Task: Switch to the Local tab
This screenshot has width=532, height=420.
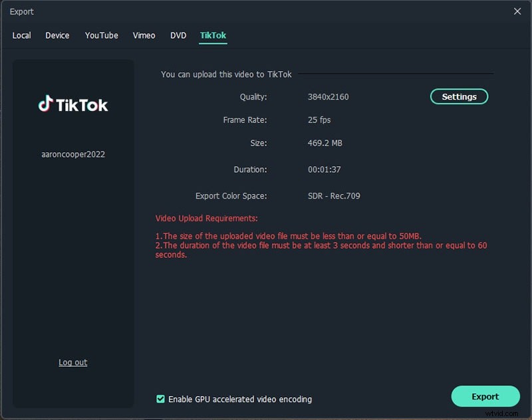Action: coord(21,35)
